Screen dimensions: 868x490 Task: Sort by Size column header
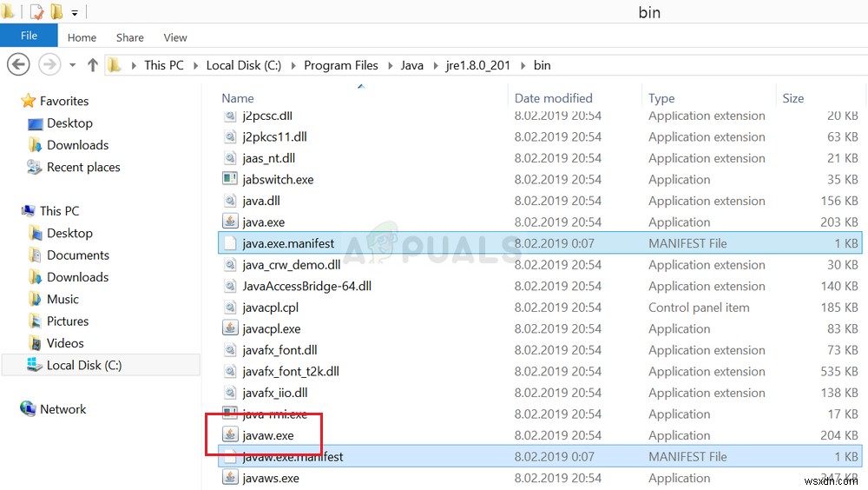pyautogui.click(x=792, y=98)
